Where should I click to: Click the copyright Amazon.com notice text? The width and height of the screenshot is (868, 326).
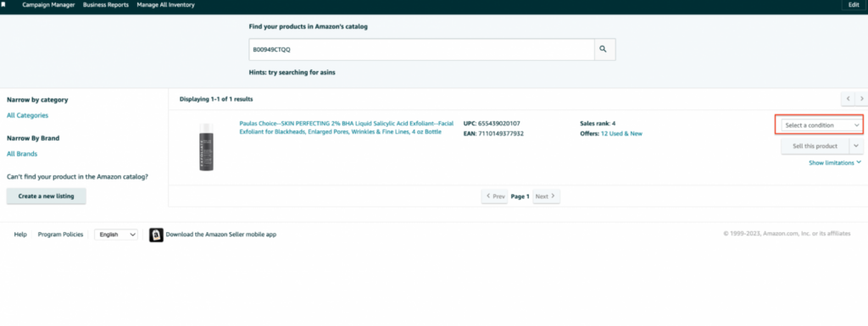coord(787,234)
